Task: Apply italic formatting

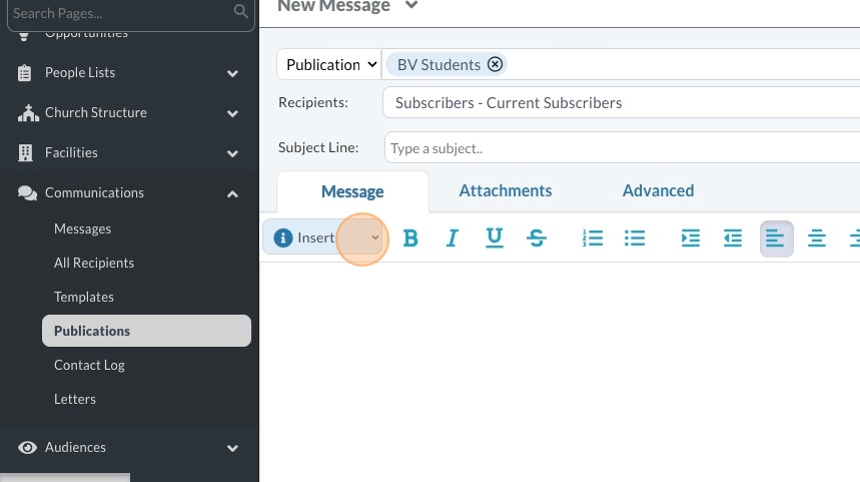Action: pyautogui.click(x=452, y=238)
